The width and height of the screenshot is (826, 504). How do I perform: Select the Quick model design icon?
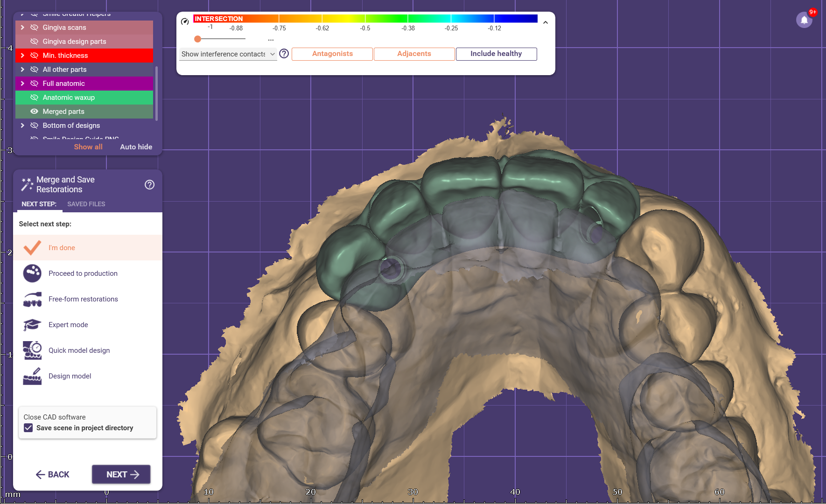[32, 350]
